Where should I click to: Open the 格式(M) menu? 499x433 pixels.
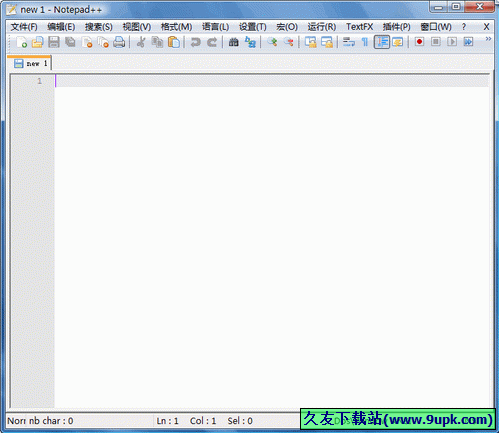pyautogui.click(x=176, y=27)
